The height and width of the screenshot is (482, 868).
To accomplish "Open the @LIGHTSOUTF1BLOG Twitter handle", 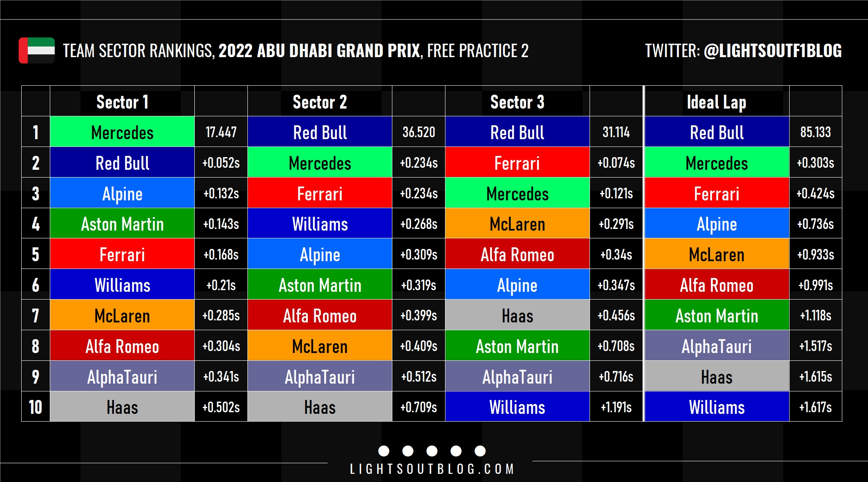I will pos(772,51).
